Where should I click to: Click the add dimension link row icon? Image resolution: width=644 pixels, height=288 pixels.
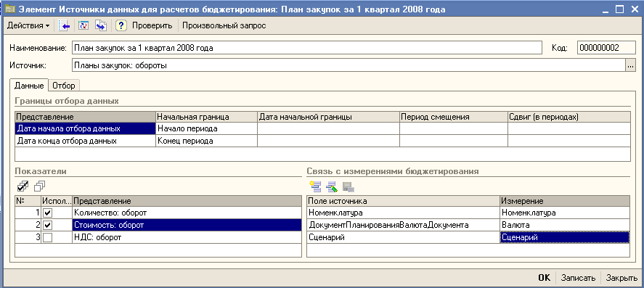pyautogui.click(x=315, y=186)
